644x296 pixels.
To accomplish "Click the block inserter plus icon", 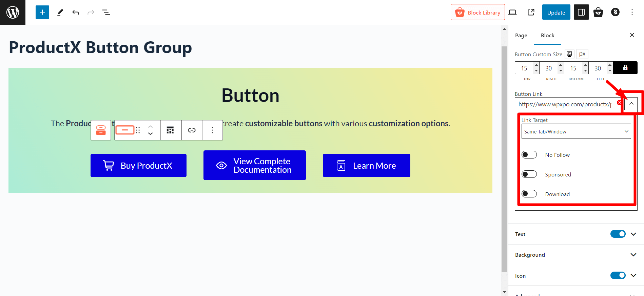I will (42, 12).
